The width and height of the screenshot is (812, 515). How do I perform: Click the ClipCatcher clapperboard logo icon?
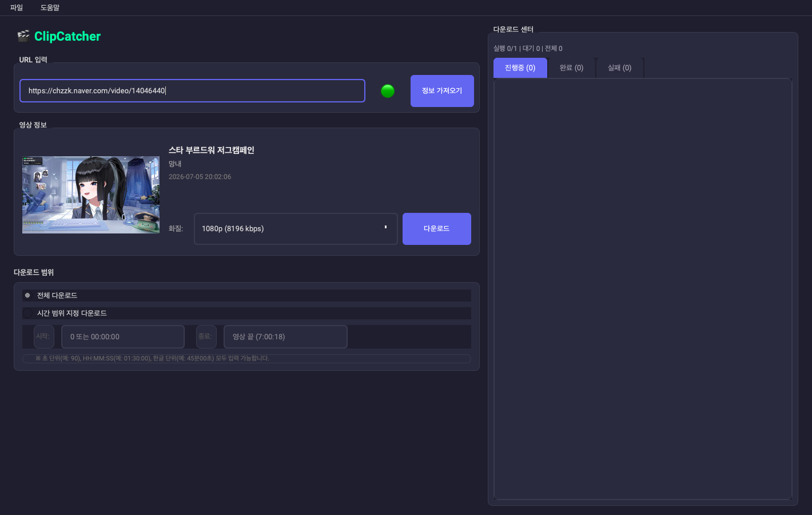tap(23, 36)
